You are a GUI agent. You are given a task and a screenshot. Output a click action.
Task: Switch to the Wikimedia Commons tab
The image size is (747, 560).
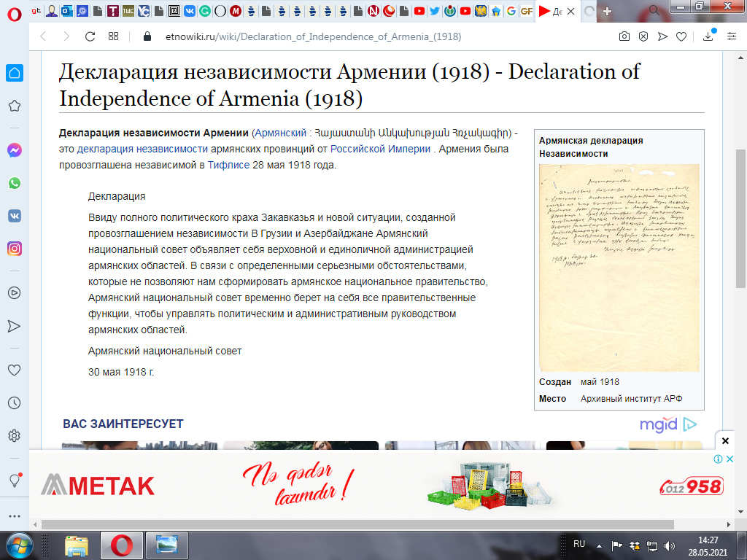click(449, 10)
